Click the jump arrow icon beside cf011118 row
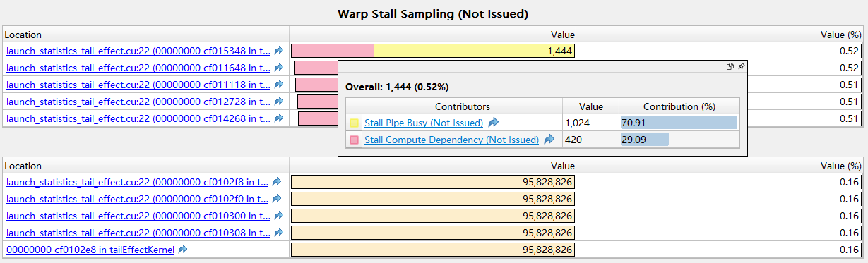Screen dimensions: 868x263 pyautogui.click(x=279, y=84)
